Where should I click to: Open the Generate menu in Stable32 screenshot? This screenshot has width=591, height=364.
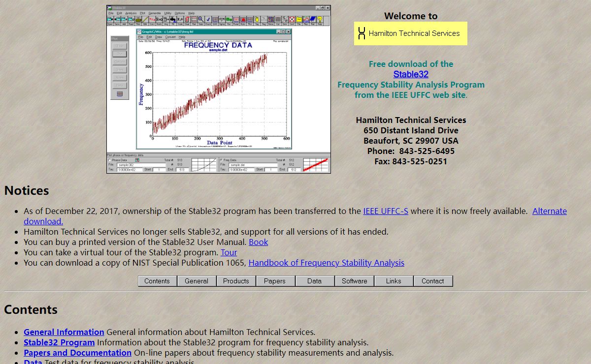point(154,13)
